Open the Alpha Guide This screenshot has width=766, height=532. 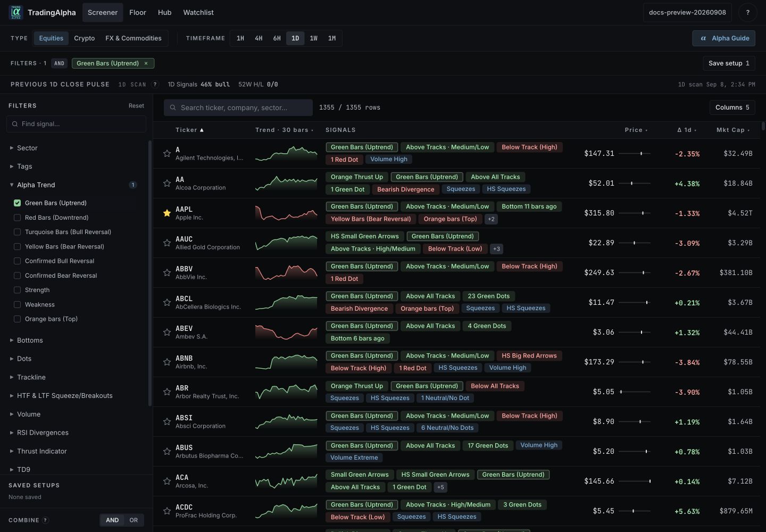723,38
